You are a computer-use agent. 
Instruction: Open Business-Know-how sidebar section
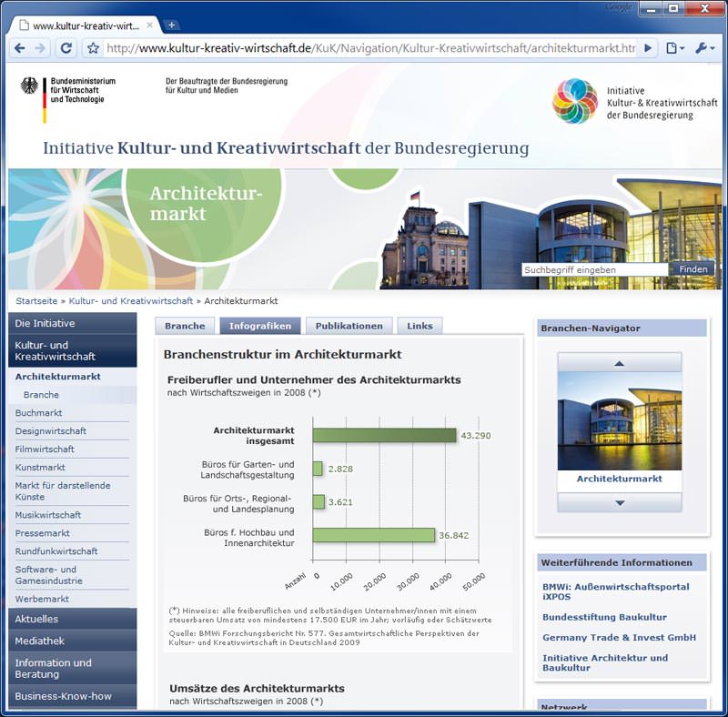(73, 696)
